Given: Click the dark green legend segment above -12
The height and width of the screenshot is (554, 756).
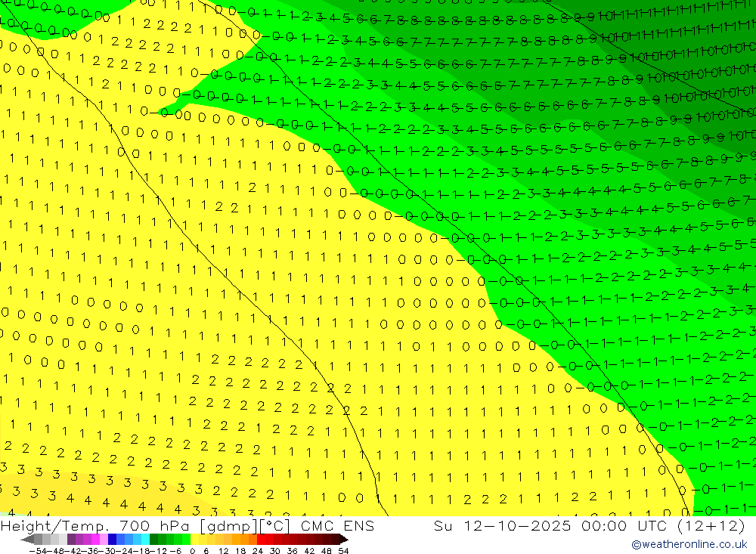Looking at the screenshot, I should click(153, 539).
